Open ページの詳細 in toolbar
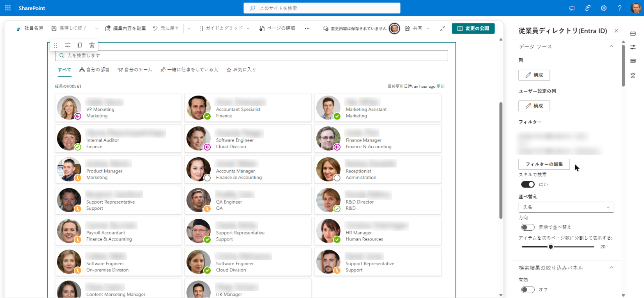The image size is (644, 298). (x=277, y=28)
